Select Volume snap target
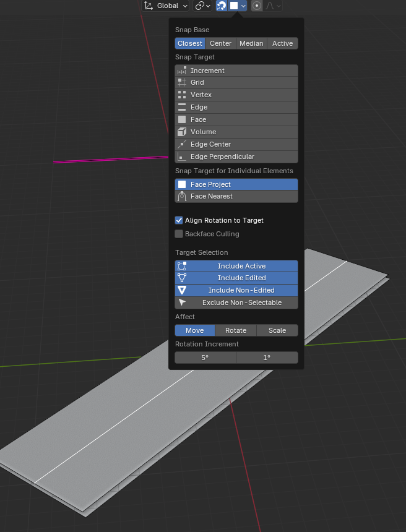The image size is (406, 532). 236,132
